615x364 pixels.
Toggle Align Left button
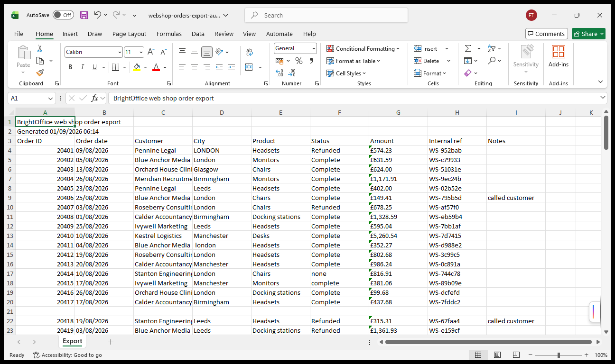tap(182, 67)
